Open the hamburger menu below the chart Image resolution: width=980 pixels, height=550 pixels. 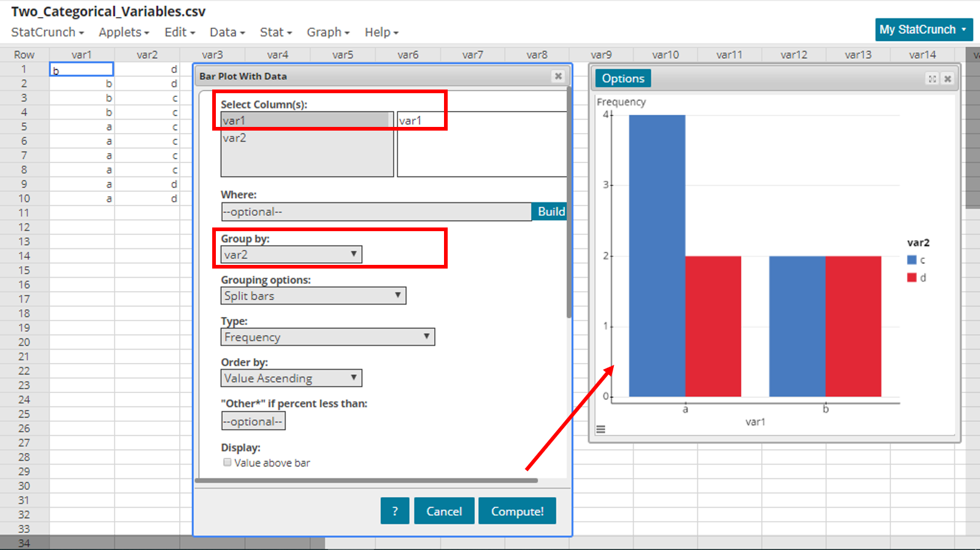pyautogui.click(x=601, y=429)
